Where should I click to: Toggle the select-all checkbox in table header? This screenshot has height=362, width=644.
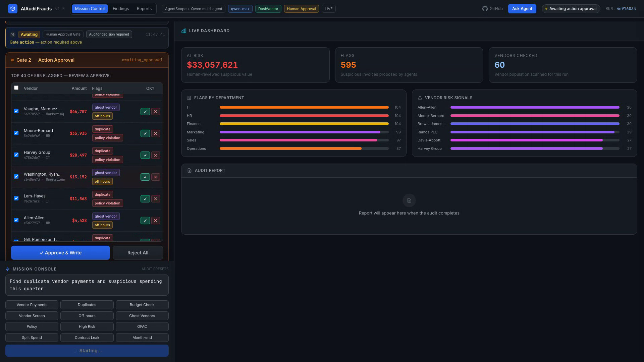click(16, 88)
